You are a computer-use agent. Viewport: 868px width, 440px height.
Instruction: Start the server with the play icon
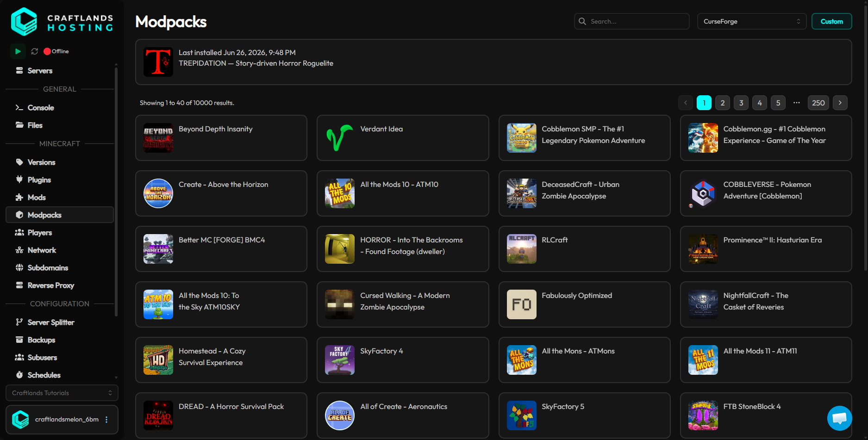18,51
